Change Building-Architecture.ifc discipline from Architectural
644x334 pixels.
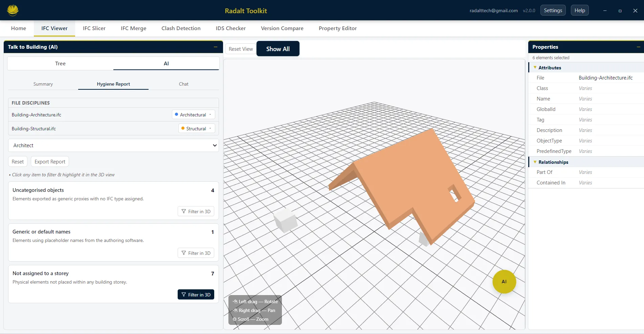[x=193, y=115]
